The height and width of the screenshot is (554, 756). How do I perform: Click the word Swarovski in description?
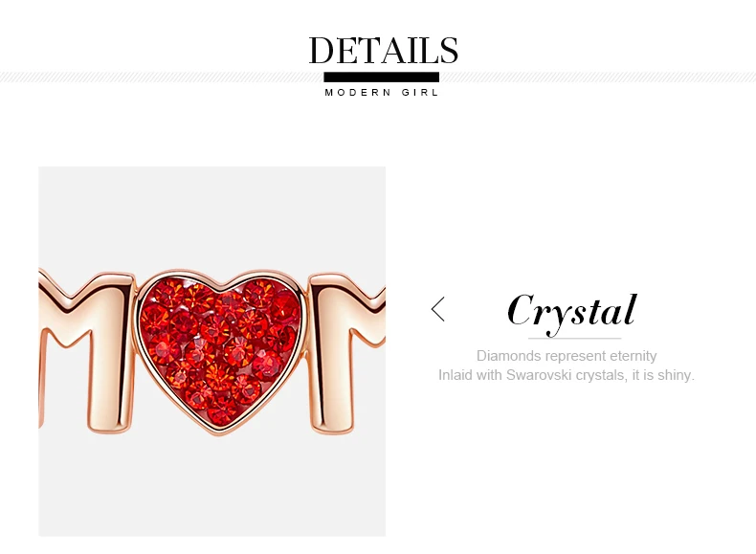click(x=539, y=375)
